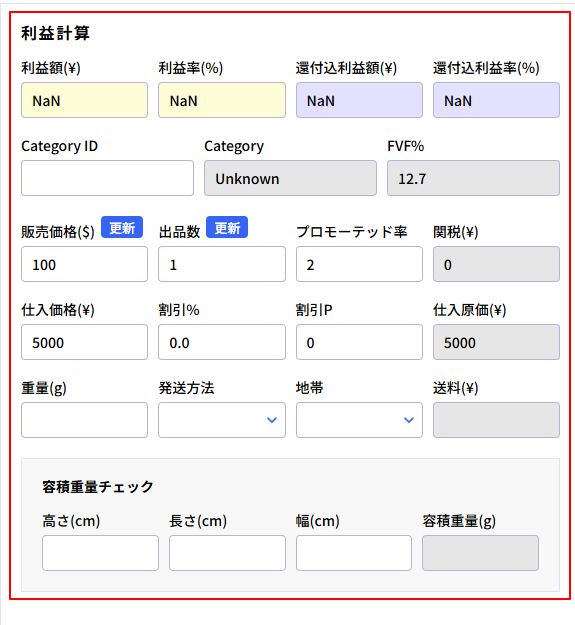Click the 還付込利益額(¥) result box
Image resolution: width=575 pixels, height=625 pixels.
359,100
